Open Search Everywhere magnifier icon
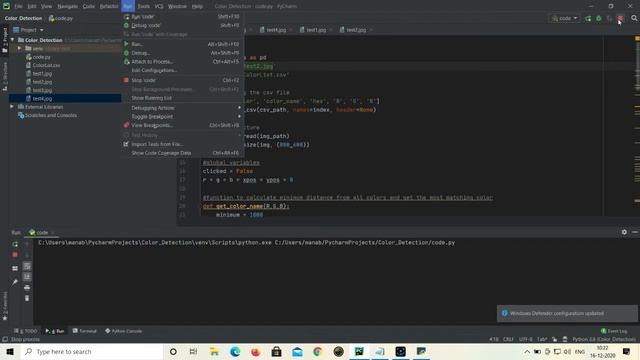The width and height of the screenshot is (640, 360). pos(634,18)
